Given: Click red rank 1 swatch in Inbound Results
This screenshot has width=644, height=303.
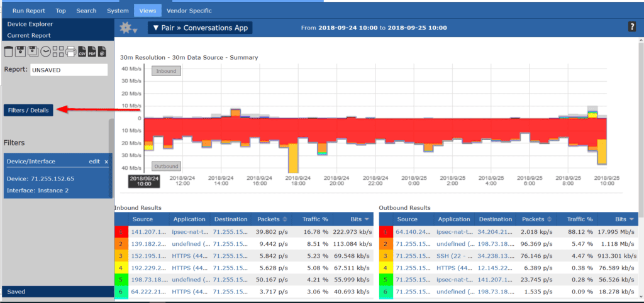Looking at the screenshot, I should 121,232.
